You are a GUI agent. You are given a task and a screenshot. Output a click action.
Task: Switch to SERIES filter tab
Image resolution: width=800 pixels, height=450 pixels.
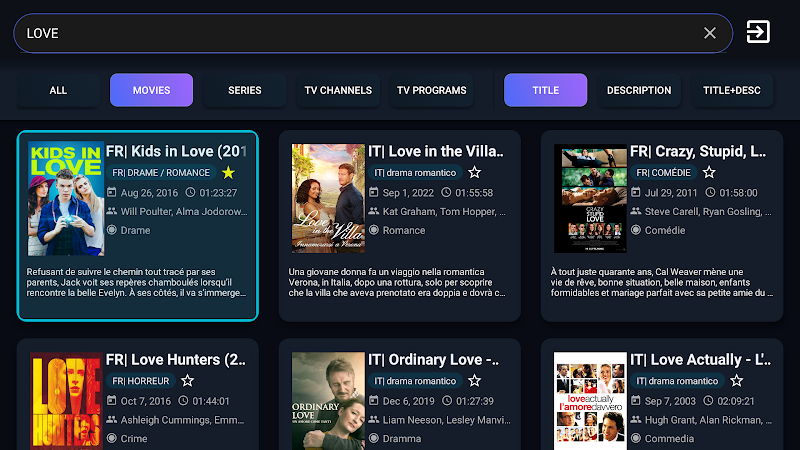(244, 90)
